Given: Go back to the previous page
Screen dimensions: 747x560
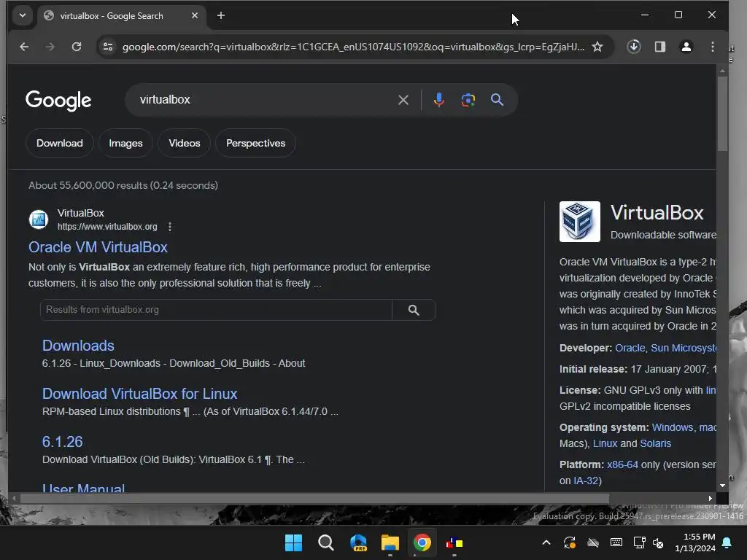Looking at the screenshot, I should pyautogui.click(x=24, y=47).
